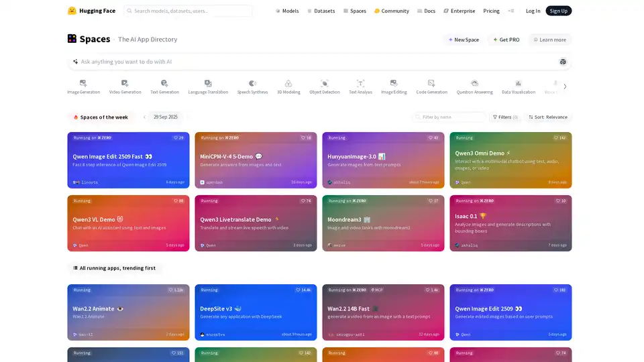Image resolution: width=644 pixels, height=362 pixels.
Task: Open the Models menu item
Action: tap(287, 11)
